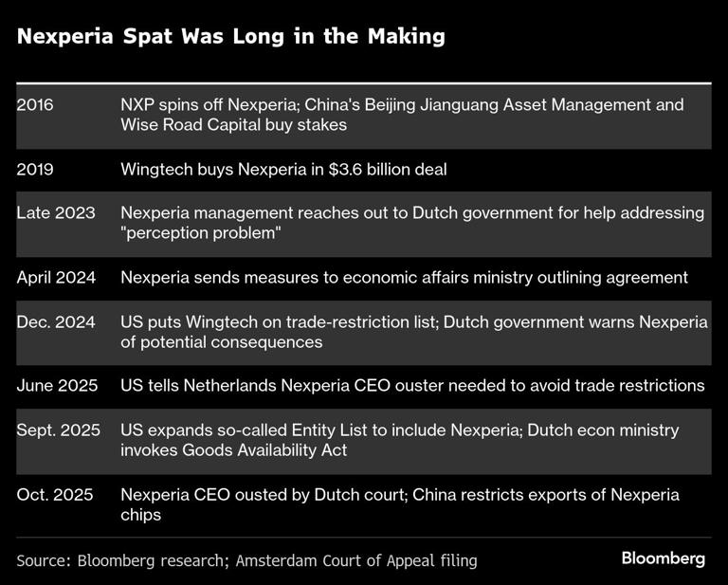
Task: Select the June 2025 date label
Action: (58, 386)
